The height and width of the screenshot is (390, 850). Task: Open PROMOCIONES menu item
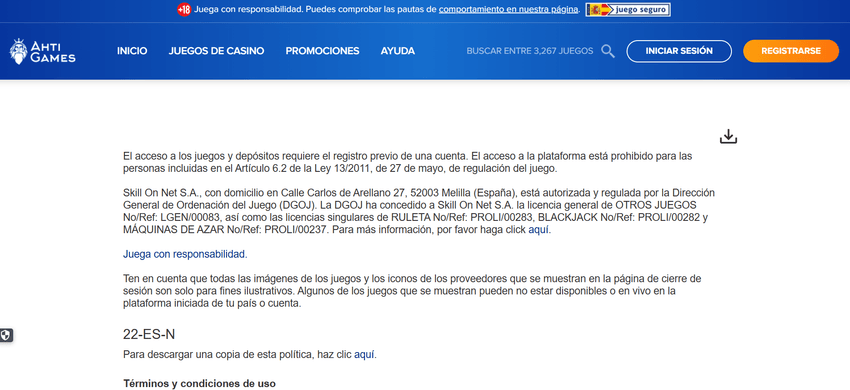(323, 51)
